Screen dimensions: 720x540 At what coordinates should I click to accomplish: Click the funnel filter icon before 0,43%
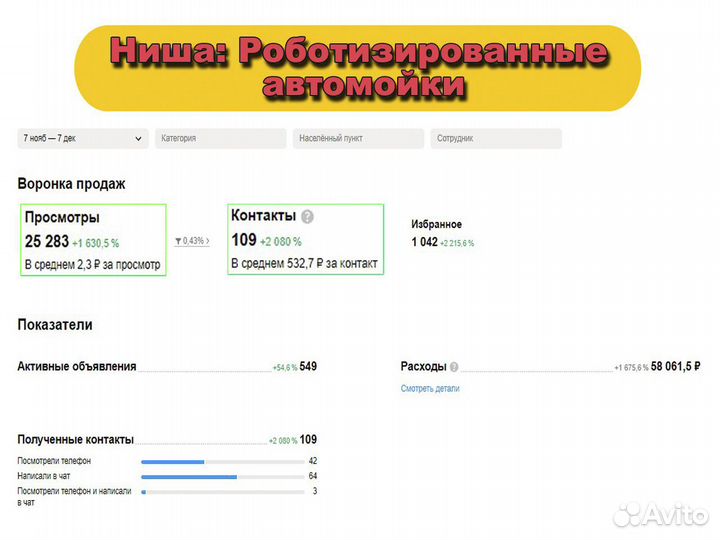[178, 241]
